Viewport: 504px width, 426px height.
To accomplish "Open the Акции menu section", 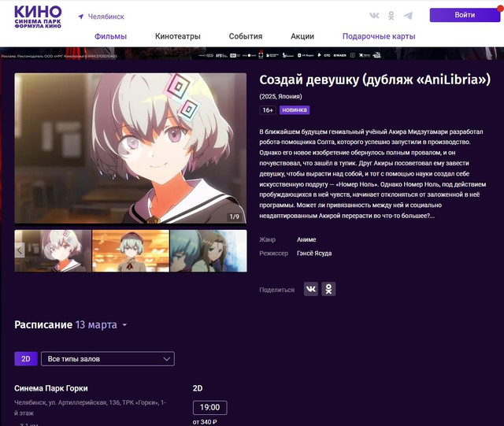I will pyautogui.click(x=302, y=36).
